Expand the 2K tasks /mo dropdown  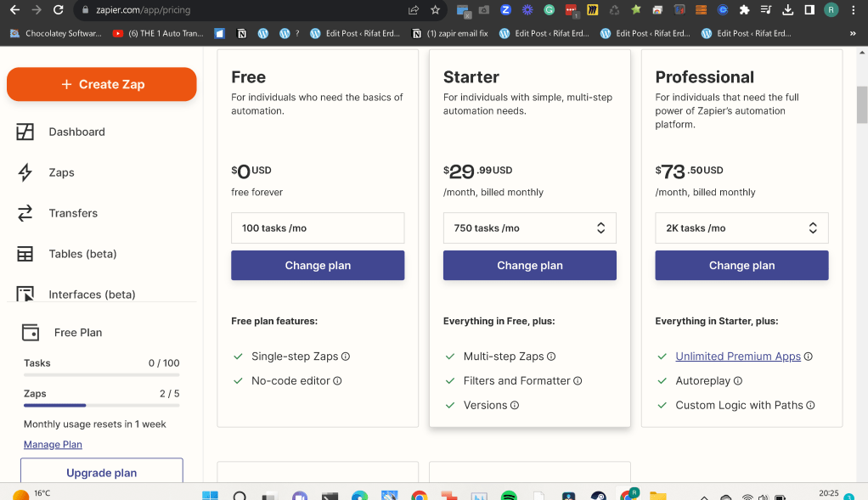(741, 228)
